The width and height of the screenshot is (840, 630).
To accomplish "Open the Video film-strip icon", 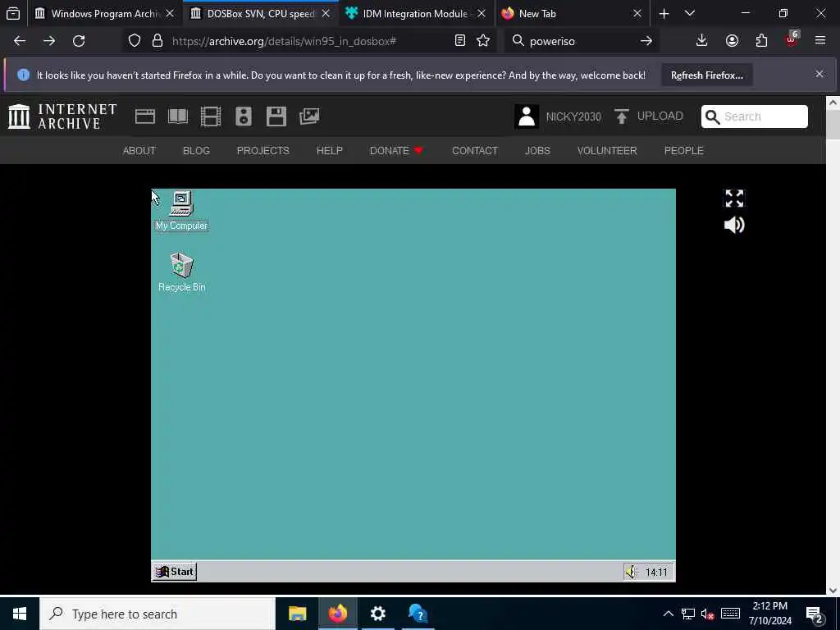I will (211, 116).
